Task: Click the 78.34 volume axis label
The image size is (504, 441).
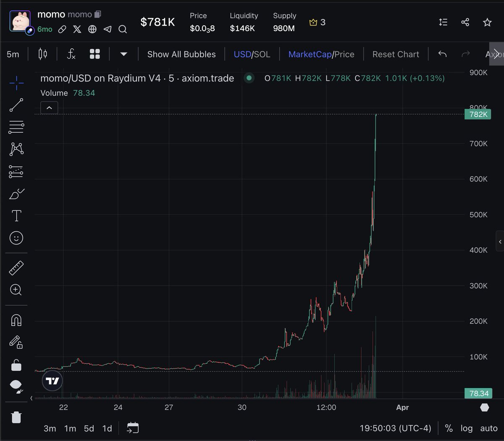Action: pyautogui.click(x=478, y=394)
